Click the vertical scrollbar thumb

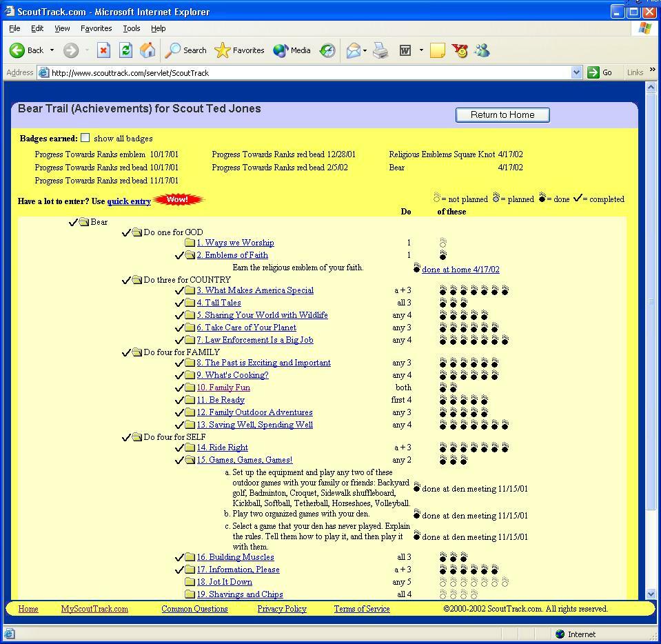(651, 301)
